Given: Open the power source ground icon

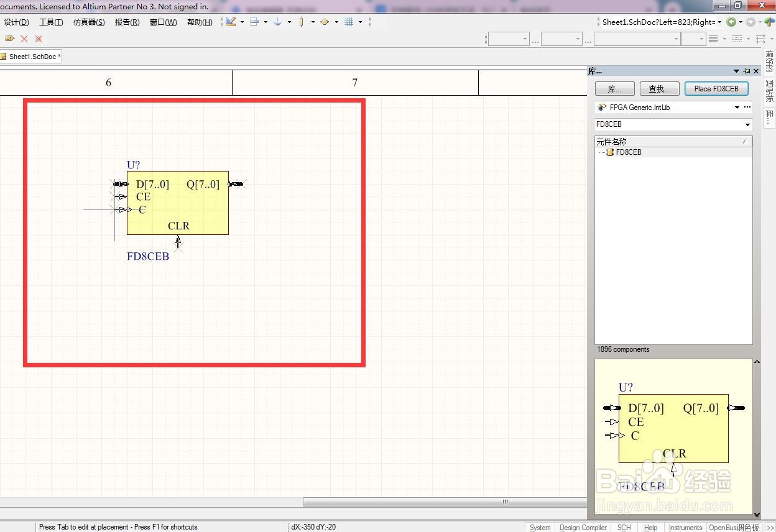Looking at the screenshot, I should coord(278,22).
